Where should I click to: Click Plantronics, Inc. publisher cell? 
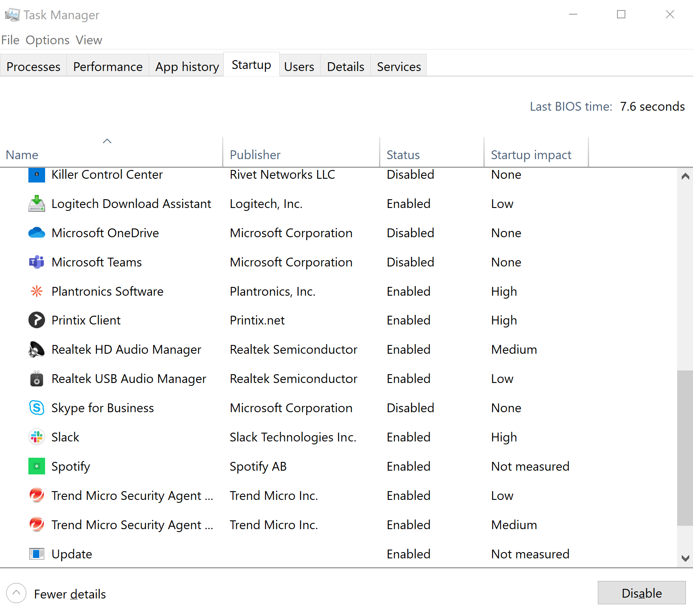[273, 292]
